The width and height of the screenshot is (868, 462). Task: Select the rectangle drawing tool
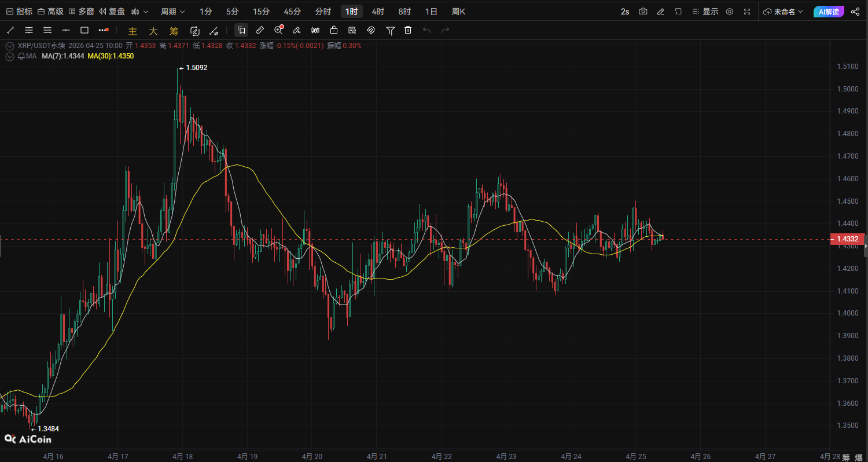(x=84, y=30)
